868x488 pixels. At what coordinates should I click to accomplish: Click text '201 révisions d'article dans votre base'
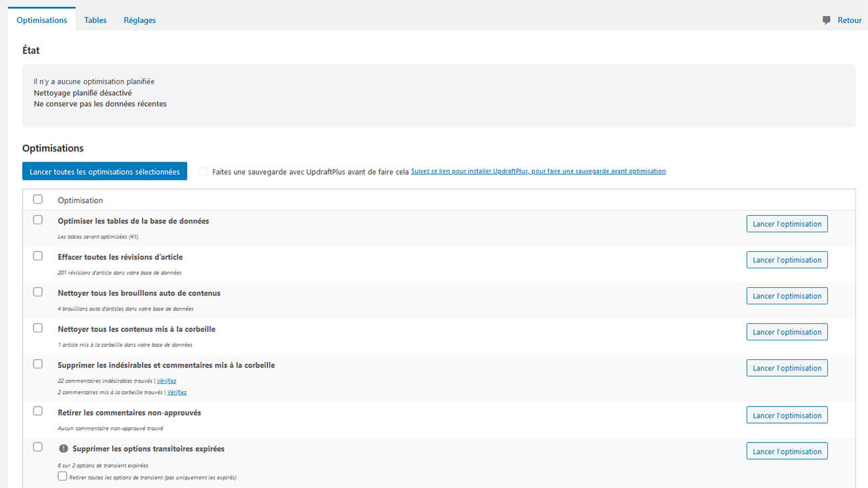click(120, 273)
